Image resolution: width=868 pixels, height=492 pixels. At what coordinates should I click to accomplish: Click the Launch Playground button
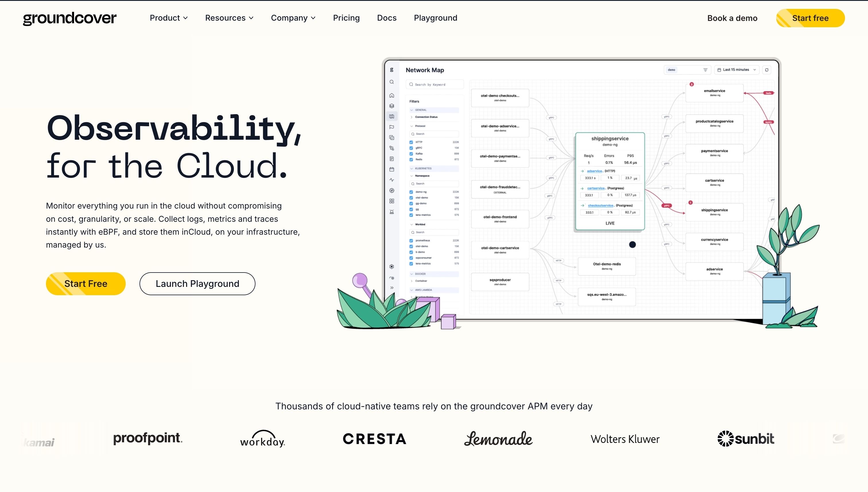197,284
